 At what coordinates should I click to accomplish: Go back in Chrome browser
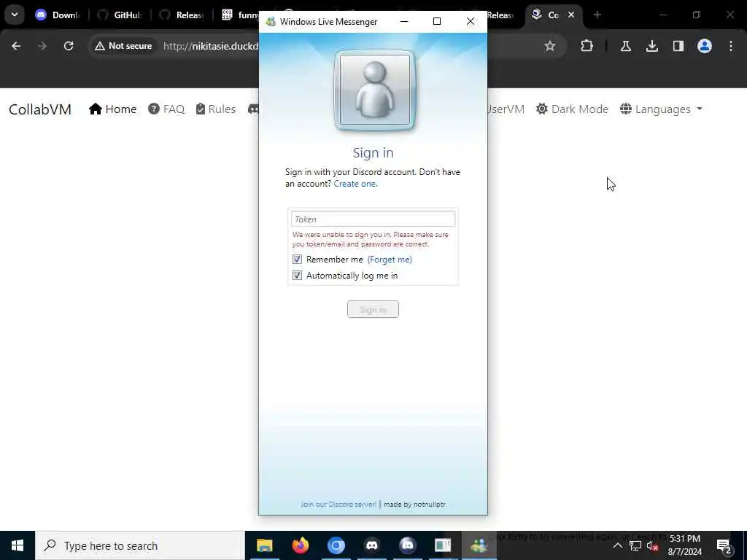(x=16, y=46)
